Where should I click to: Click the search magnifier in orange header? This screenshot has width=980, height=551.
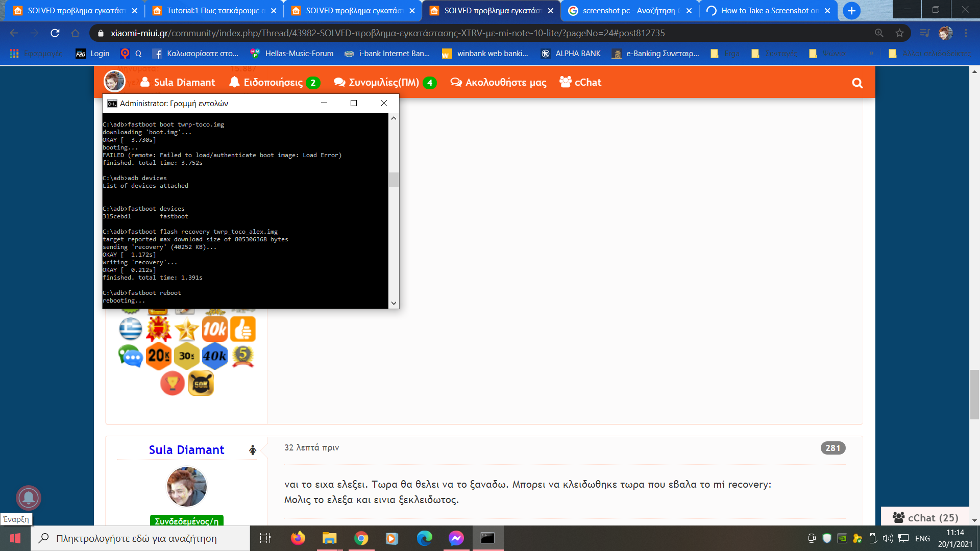(857, 83)
